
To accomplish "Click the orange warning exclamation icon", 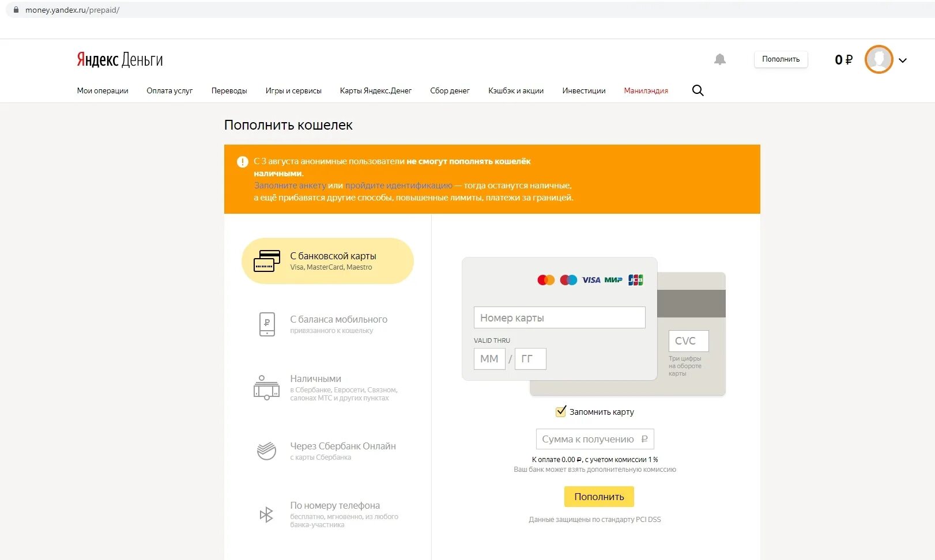I will 243,162.
